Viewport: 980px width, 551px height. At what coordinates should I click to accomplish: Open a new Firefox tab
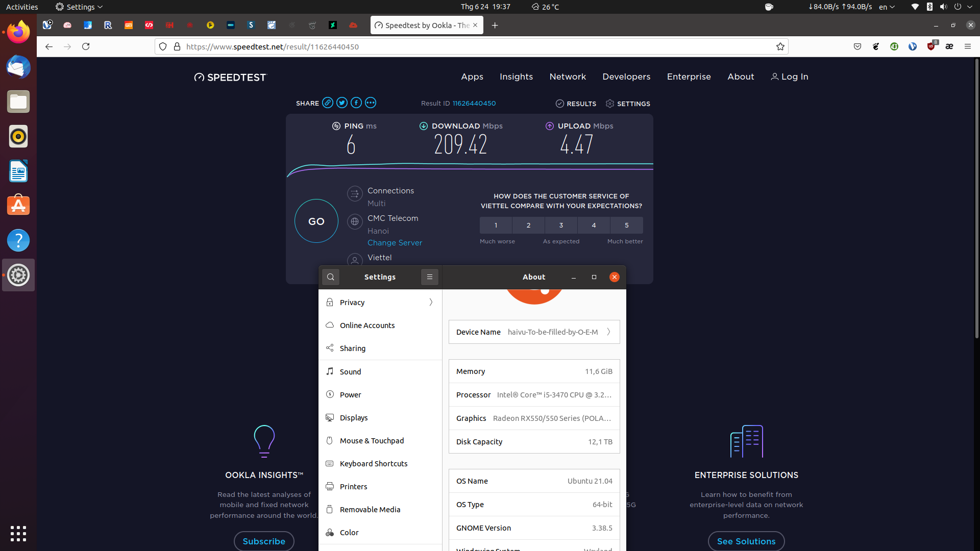click(x=495, y=25)
